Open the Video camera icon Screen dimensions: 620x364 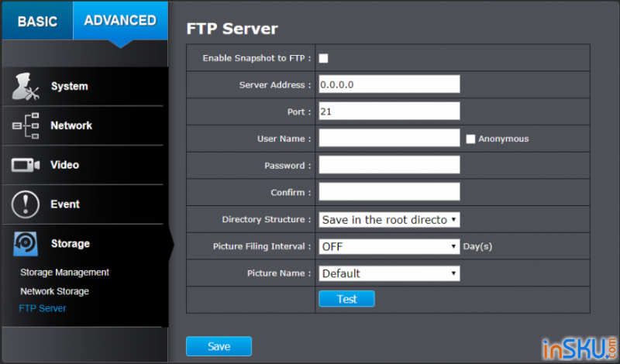26,165
